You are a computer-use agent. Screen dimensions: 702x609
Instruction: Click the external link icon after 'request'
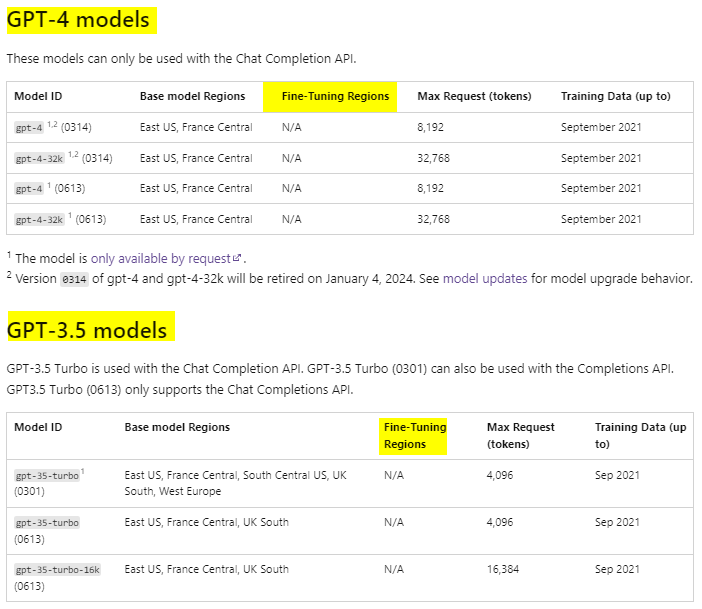click(x=237, y=258)
